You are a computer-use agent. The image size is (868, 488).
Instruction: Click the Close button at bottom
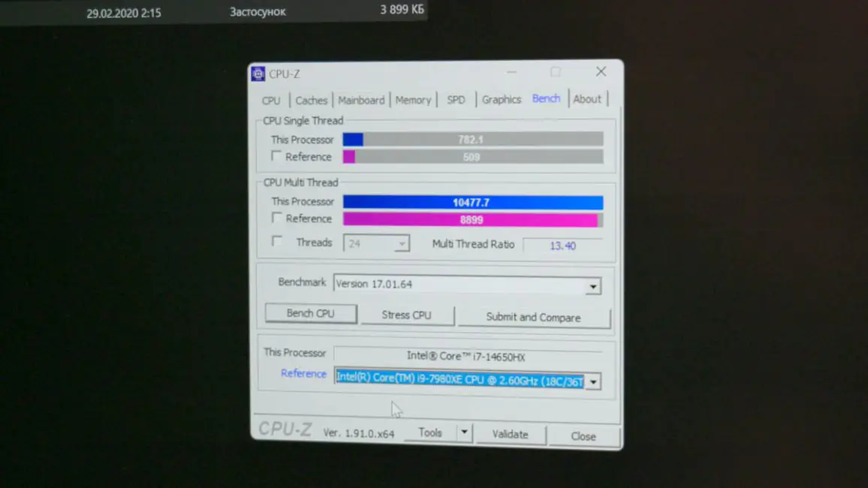click(583, 436)
